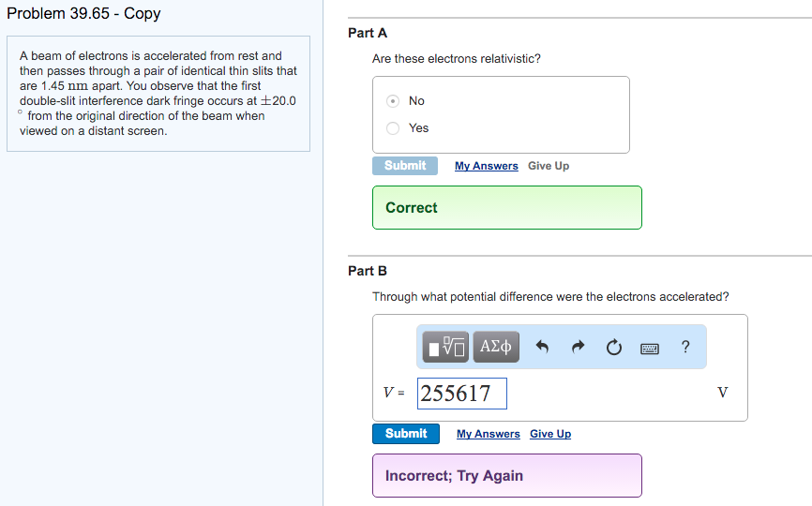
Task: Open My Answers link for Part A
Action: pyautogui.click(x=486, y=166)
